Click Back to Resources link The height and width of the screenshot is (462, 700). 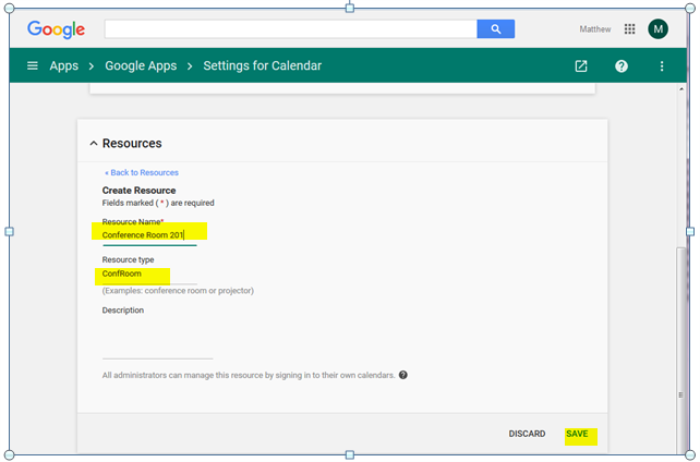coord(142,173)
